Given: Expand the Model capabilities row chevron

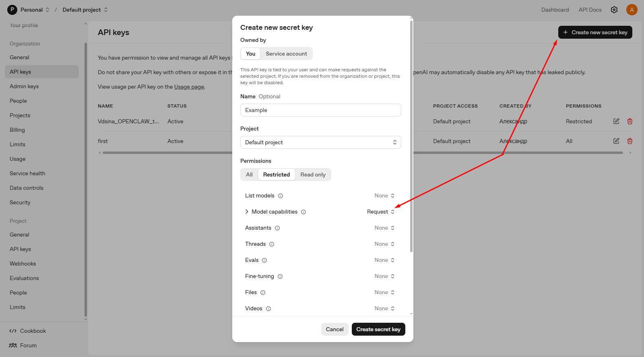Looking at the screenshot, I should coord(247,212).
